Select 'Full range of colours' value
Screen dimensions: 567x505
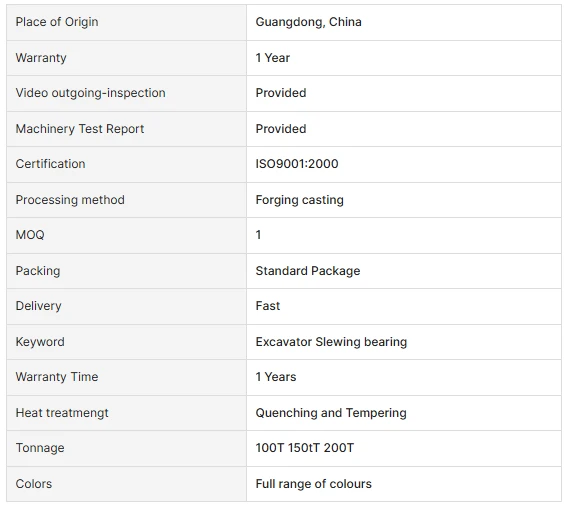pos(314,484)
